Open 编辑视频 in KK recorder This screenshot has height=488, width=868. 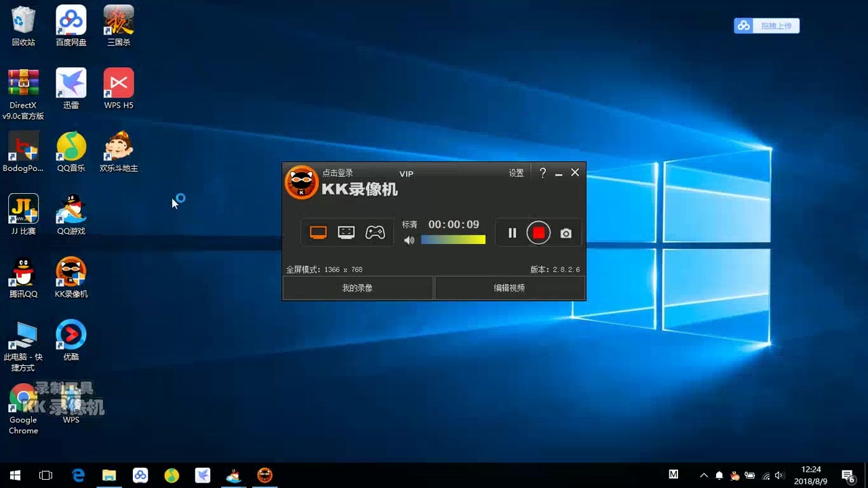pos(509,288)
